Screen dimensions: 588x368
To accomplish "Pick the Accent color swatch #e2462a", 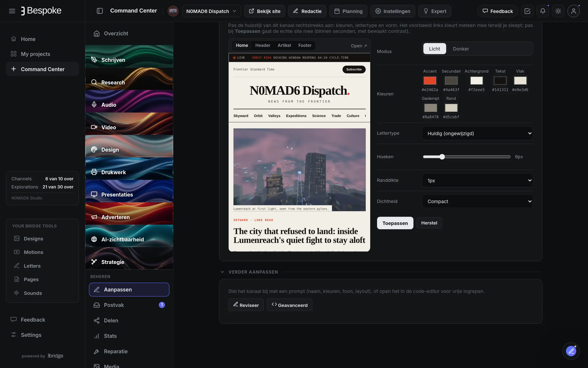I will point(430,80).
